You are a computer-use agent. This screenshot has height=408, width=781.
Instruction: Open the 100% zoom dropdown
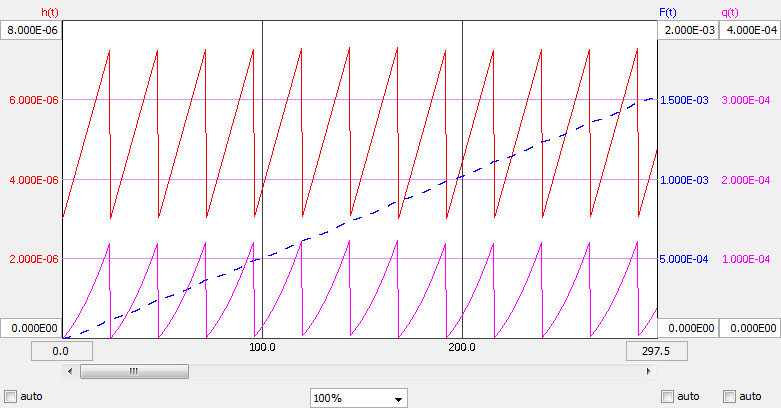point(359,398)
